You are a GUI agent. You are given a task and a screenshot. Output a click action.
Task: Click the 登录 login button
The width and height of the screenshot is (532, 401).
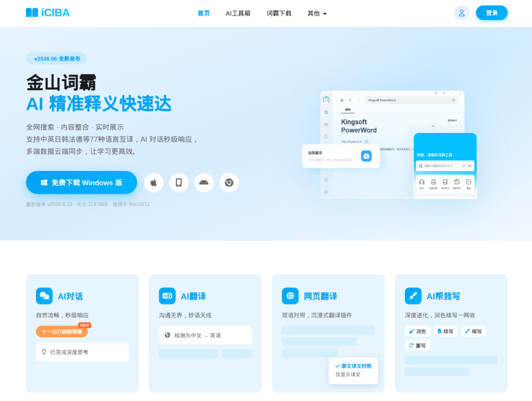point(491,13)
